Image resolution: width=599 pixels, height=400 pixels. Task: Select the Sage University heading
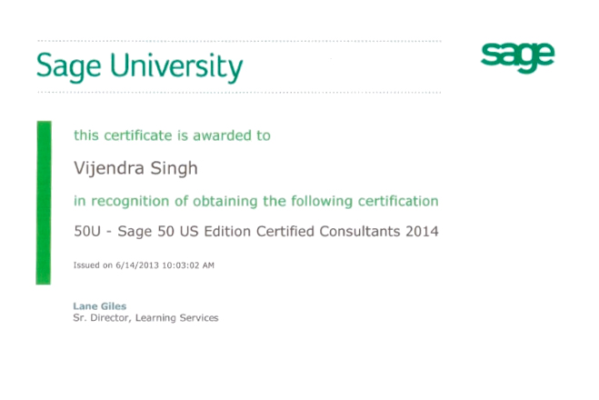(x=139, y=66)
